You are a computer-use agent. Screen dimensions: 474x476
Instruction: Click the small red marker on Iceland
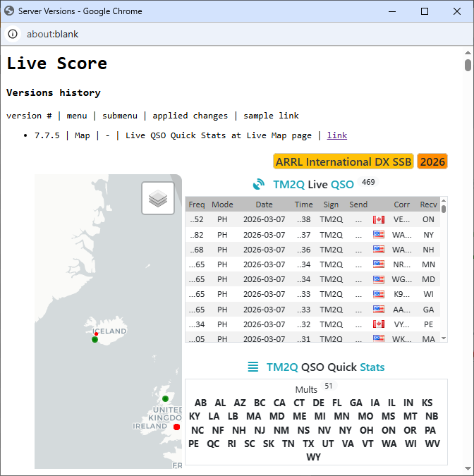(x=96, y=334)
